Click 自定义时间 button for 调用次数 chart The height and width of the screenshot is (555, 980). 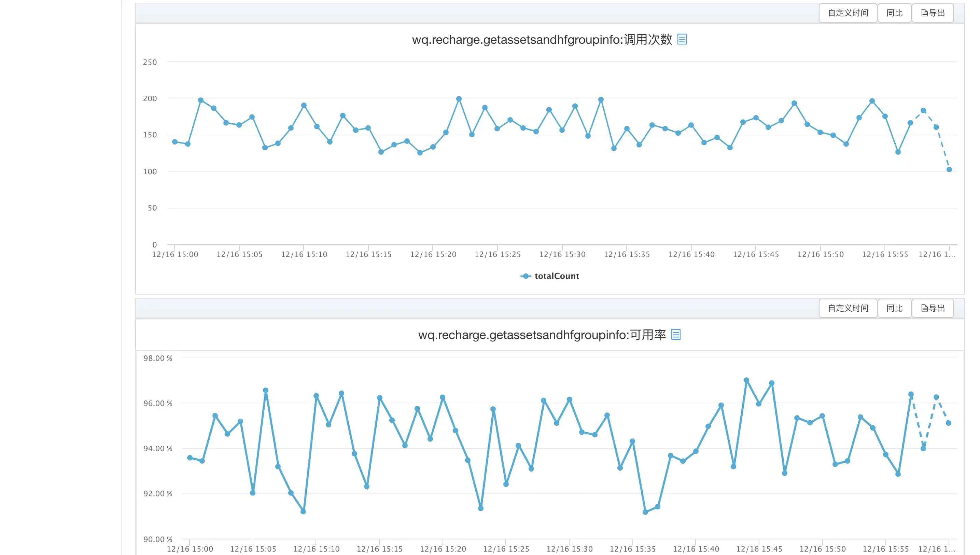848,13
